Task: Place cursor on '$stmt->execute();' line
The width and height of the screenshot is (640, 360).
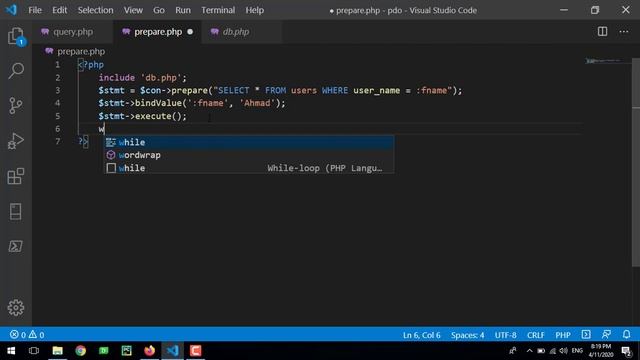Action: [142, 116]
